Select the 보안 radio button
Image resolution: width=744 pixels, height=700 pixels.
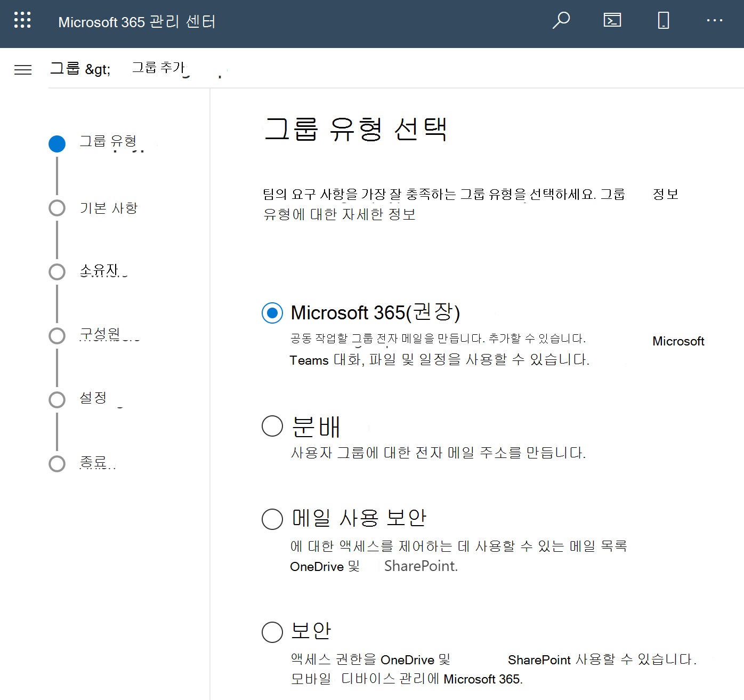coord(272,632)
